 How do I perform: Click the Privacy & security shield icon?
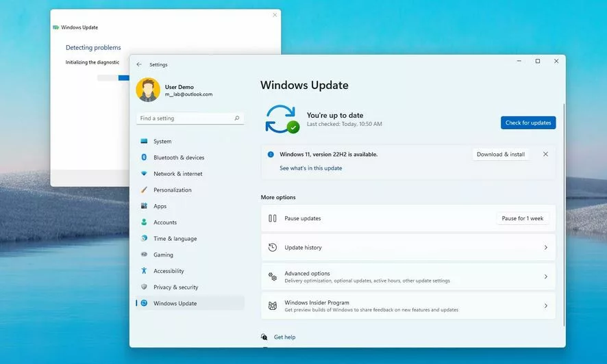point(144,287)
